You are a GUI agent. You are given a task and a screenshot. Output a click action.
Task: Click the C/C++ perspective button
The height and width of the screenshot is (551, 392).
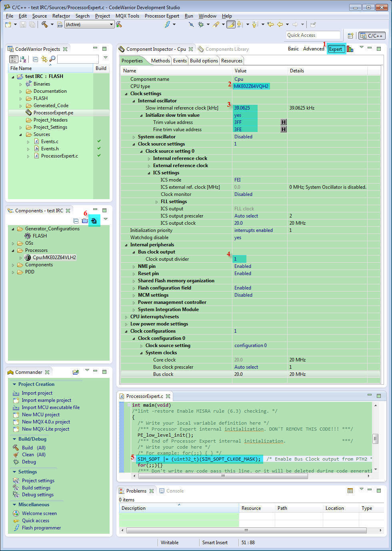pyautogui.click(x=372, y=36)
